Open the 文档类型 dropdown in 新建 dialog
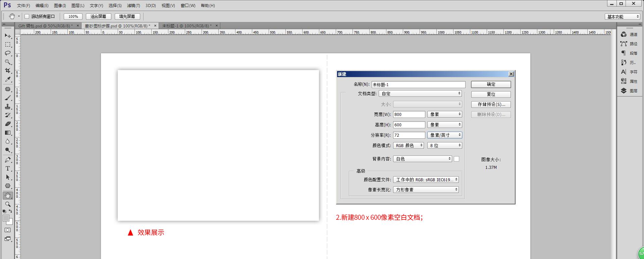The image size is (644, 259). tap(420, 94)
